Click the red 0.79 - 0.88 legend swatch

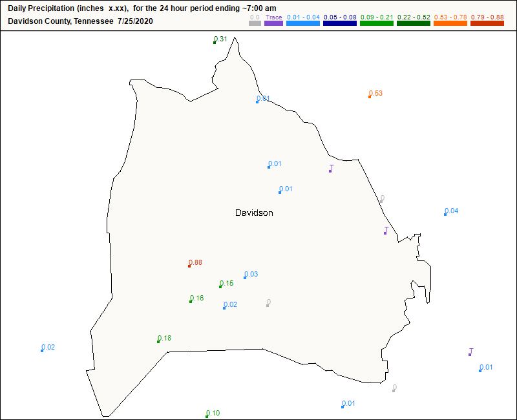(487, 23)
